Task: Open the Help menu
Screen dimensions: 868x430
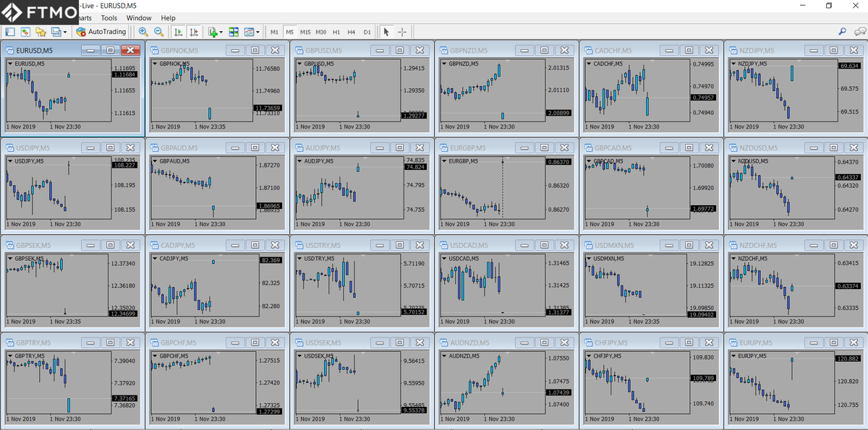Action: (x=168, y=17)
